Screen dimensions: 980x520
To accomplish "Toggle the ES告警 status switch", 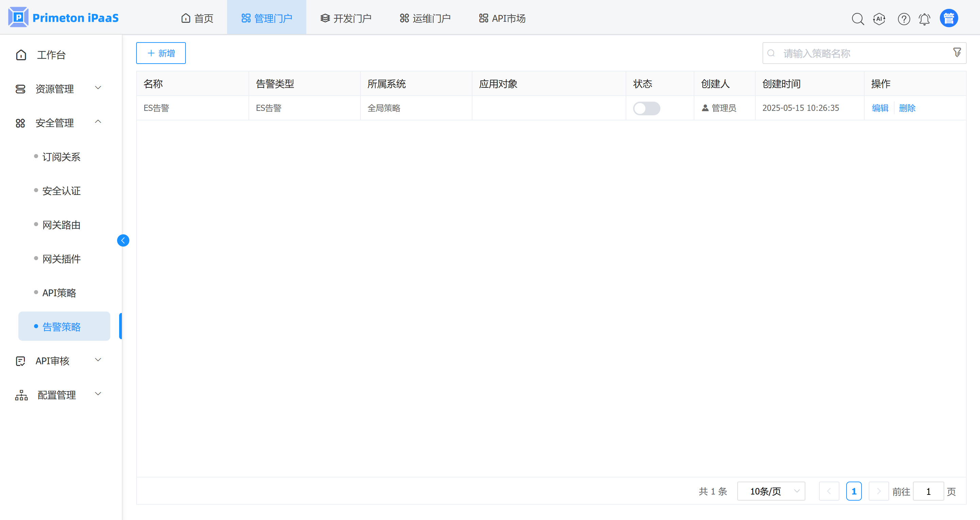I will tap(646, 108).
